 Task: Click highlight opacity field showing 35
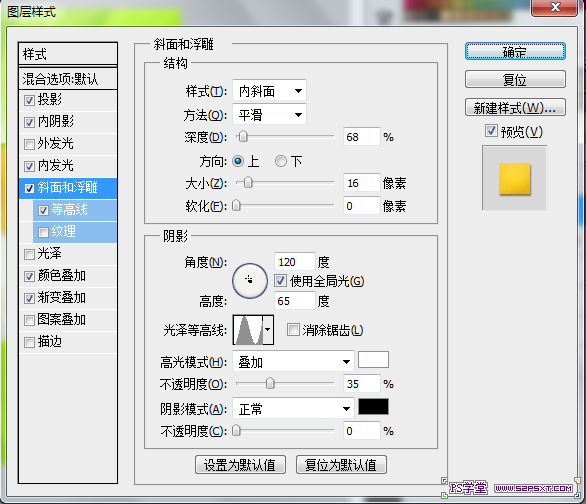click(362, 383)
